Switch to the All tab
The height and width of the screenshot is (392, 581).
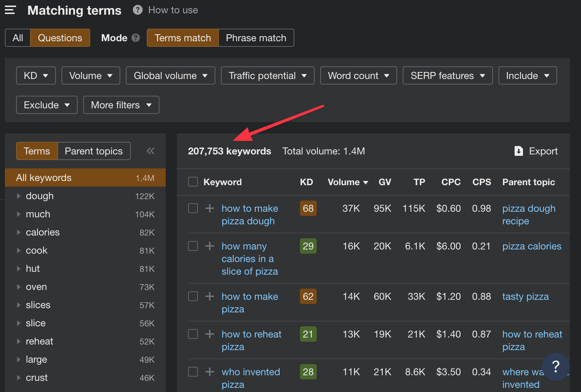coord(18,38)
